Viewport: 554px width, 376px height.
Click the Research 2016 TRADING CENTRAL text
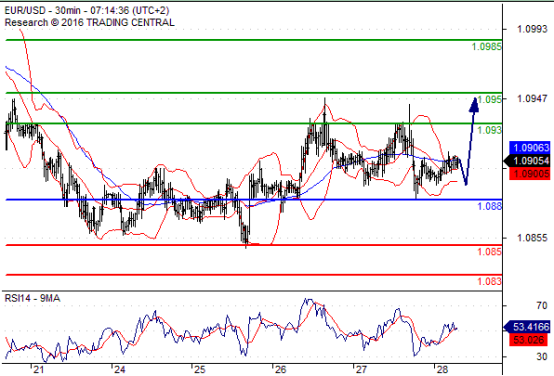pos(89,22)
